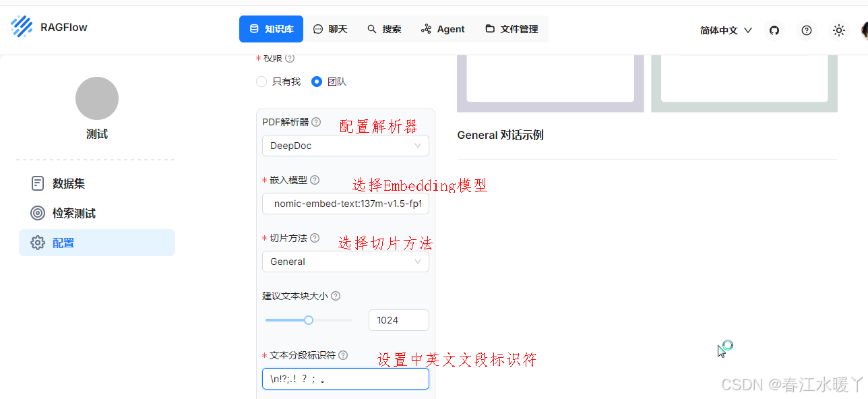This screenshot has width=868, height=399.
Task: Open the GitHub repository icon
Action: click(x=774, y=30)
